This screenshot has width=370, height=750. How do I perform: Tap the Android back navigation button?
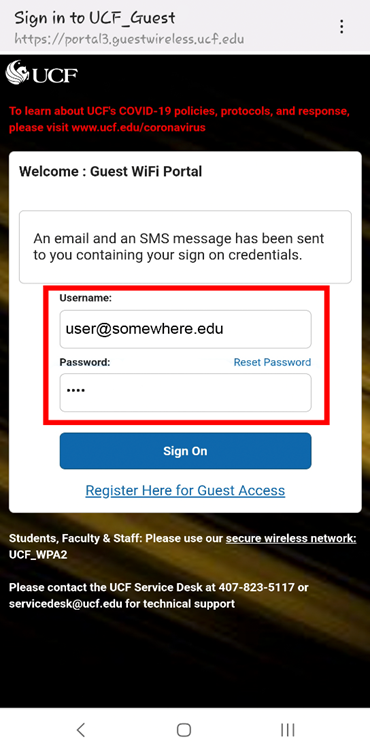81,729
